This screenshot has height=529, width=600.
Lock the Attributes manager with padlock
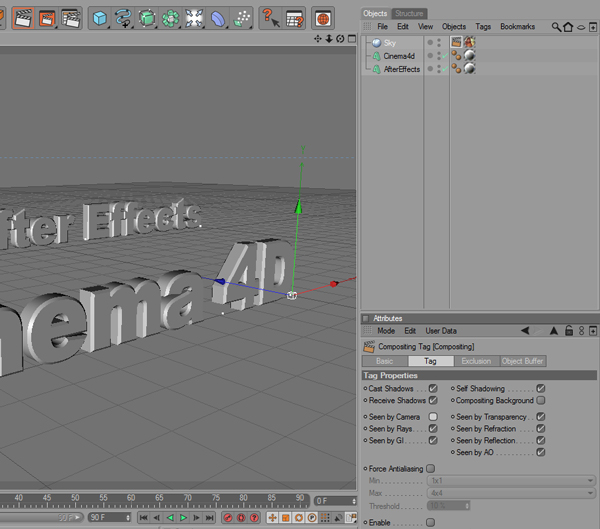coord(569,330)
